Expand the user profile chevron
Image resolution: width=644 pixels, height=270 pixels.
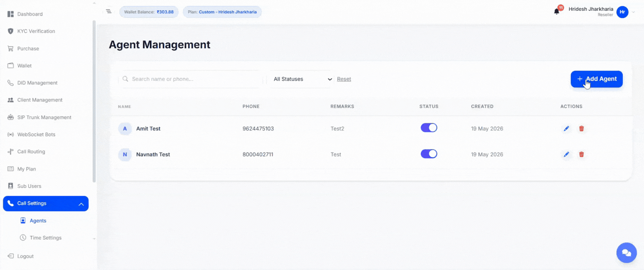633,12
